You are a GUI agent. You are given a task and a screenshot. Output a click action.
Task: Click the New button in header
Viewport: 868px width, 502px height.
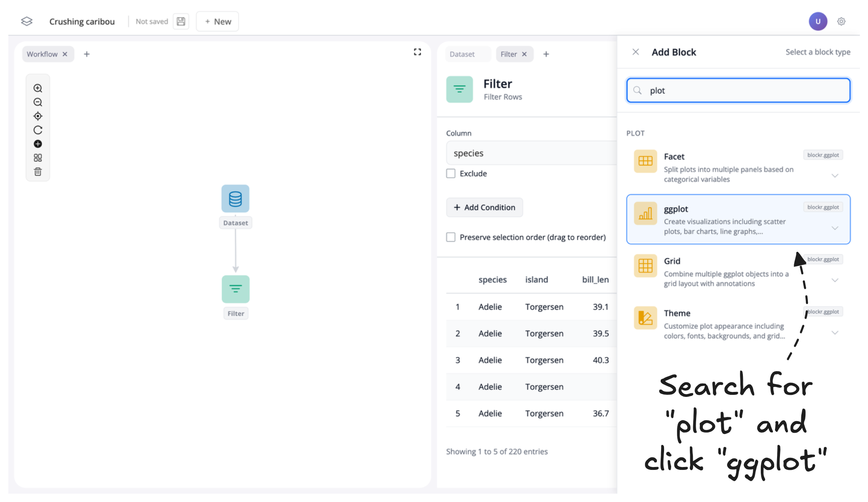[x=217, y=21]
